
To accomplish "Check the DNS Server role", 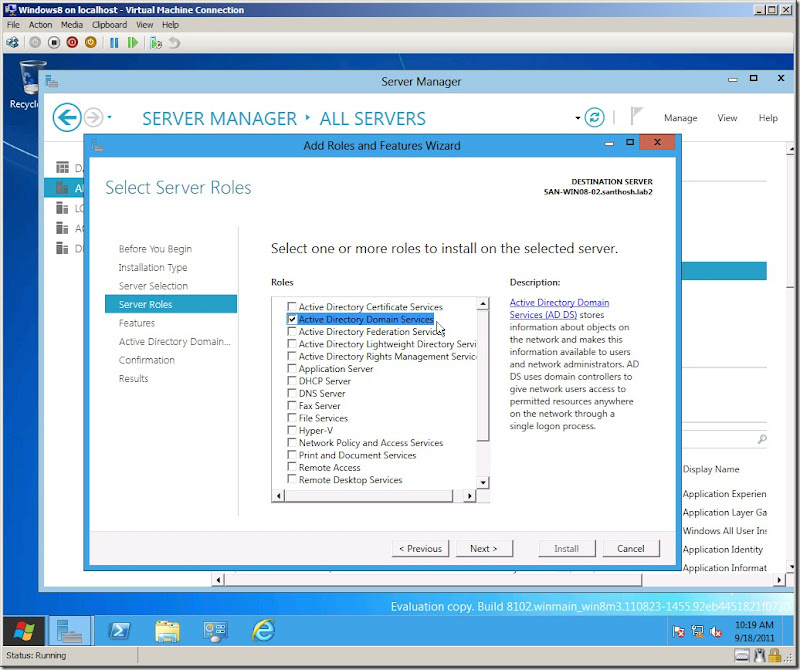I will pyautogui.click(x=292, y=393).
